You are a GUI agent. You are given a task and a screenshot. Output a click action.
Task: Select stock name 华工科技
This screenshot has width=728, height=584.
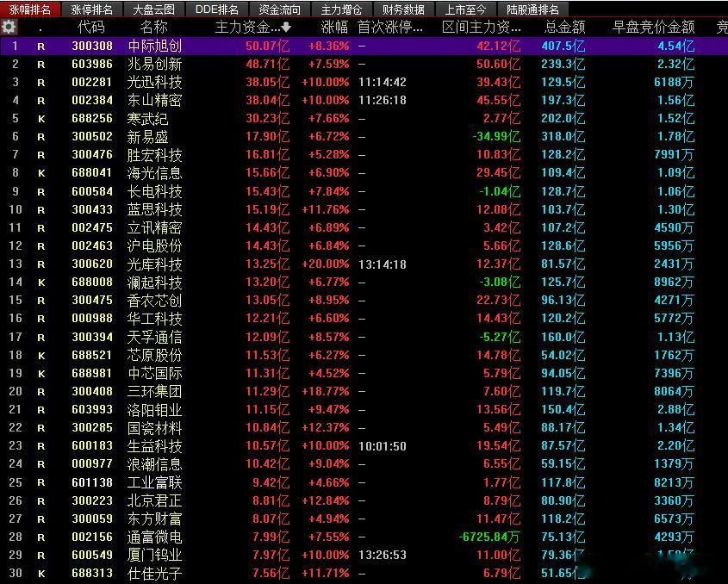coord(154,319)
